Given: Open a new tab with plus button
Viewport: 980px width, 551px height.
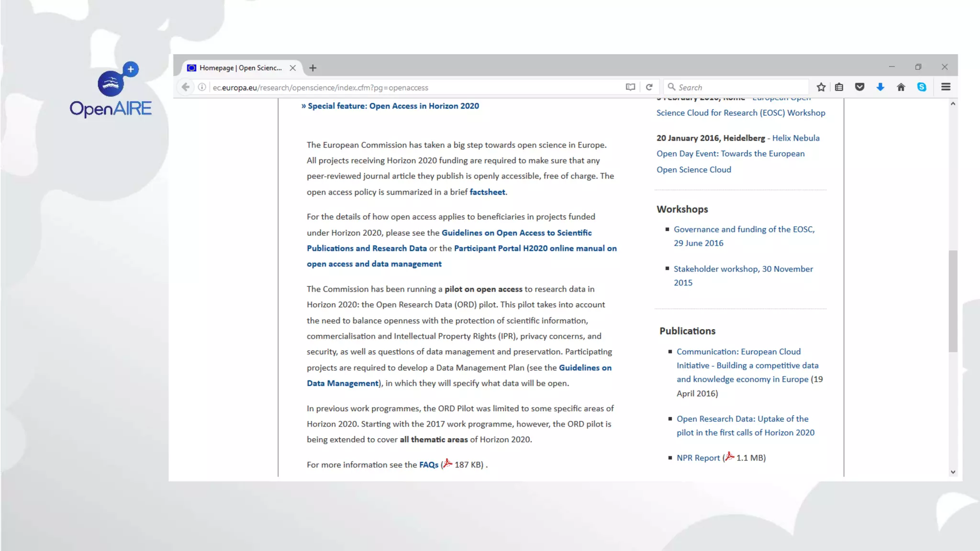Looking at the screenshot, I should click(x=313, y=68).
